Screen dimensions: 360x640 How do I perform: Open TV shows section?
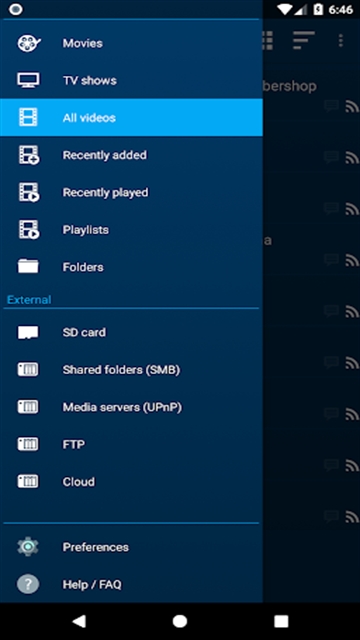[131, 80]
